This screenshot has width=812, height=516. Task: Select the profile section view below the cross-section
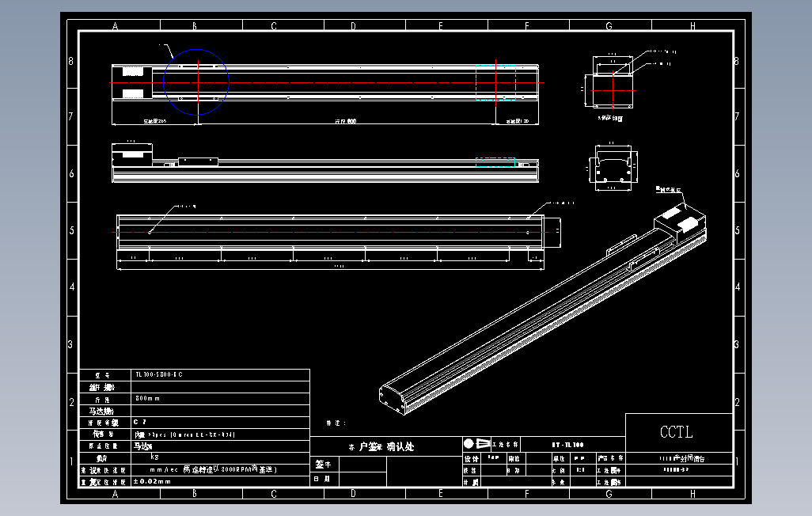pyautogui.click(x=613, y=167)
